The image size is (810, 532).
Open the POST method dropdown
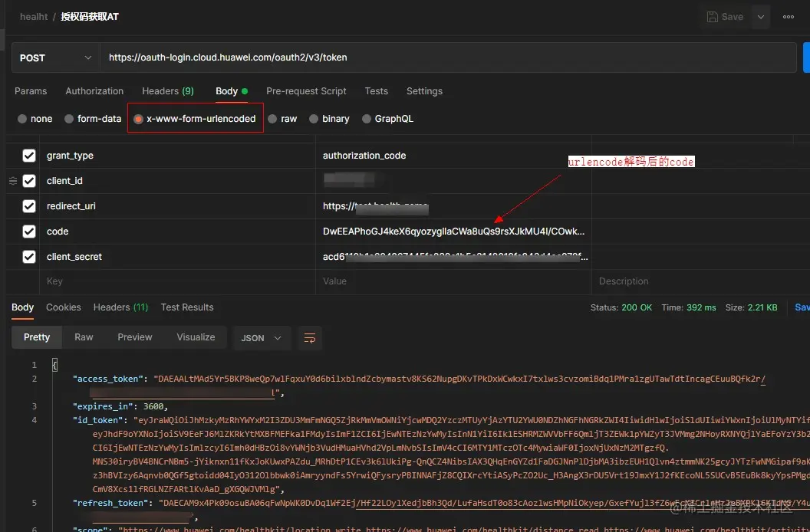[56, 57]
